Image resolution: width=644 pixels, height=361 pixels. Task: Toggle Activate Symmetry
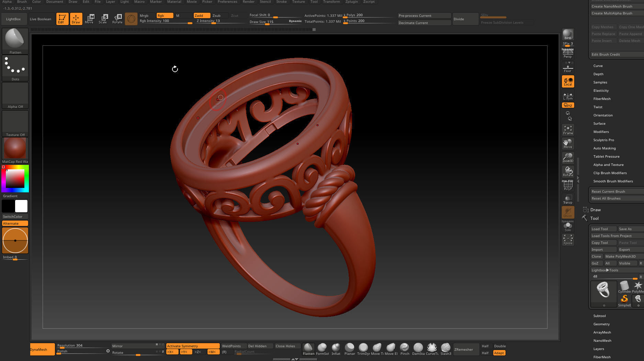click(193, 346)
